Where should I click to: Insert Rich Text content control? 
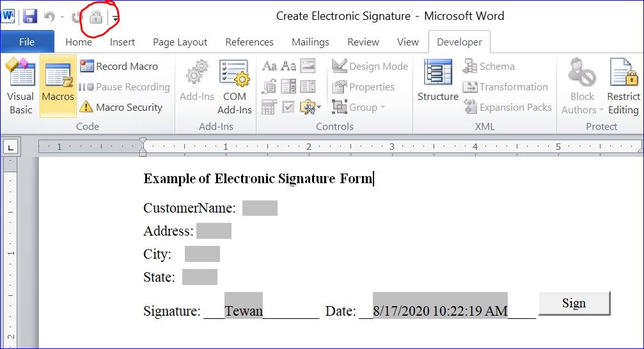[269, 66]
